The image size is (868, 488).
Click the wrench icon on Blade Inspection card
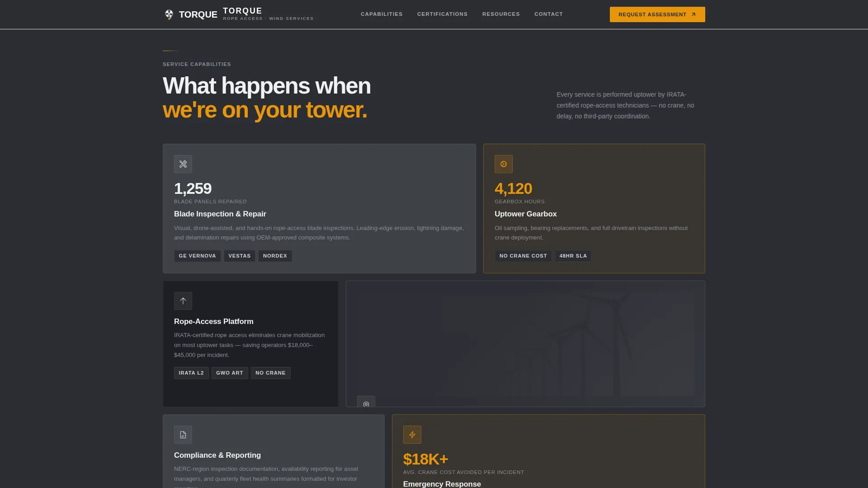183,164
